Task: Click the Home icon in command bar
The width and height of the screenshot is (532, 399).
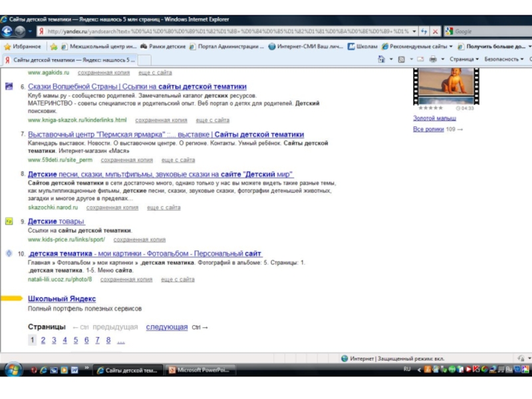Action: click(x=382, y=59)
